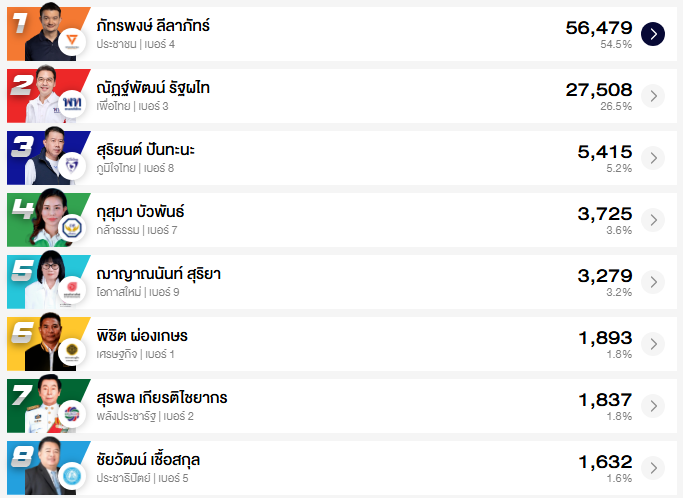Open chevron beside สุริยนต์ ปันทะนะ's 5,415 votes
The width and height of the screenshot is (683, 498).
tap(652, 158)
